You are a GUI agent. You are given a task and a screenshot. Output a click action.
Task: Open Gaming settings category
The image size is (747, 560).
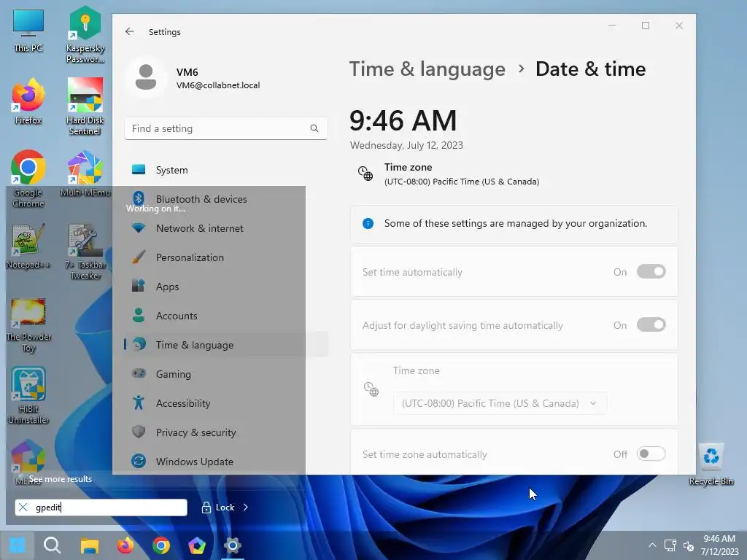click(226, 374)
